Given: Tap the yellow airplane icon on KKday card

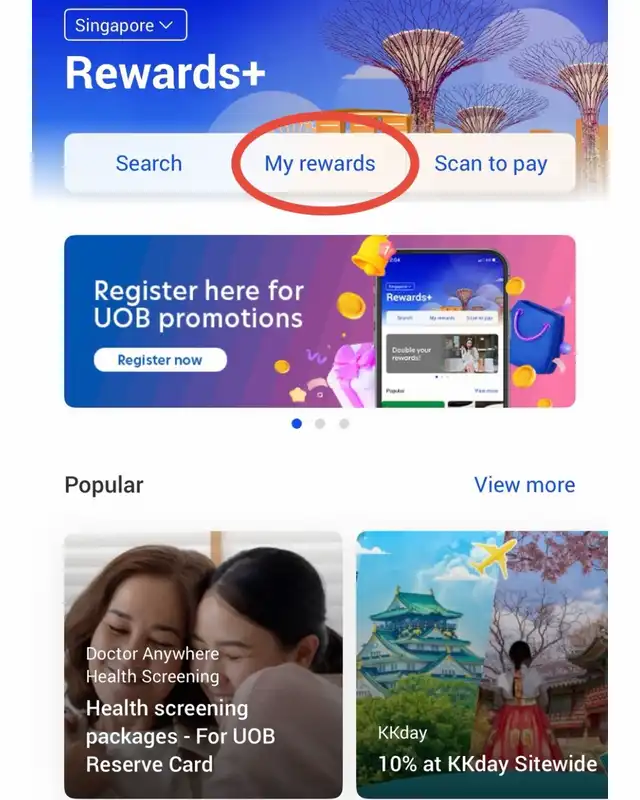Looking at the screenshot, I should click(x=493, y=557).
